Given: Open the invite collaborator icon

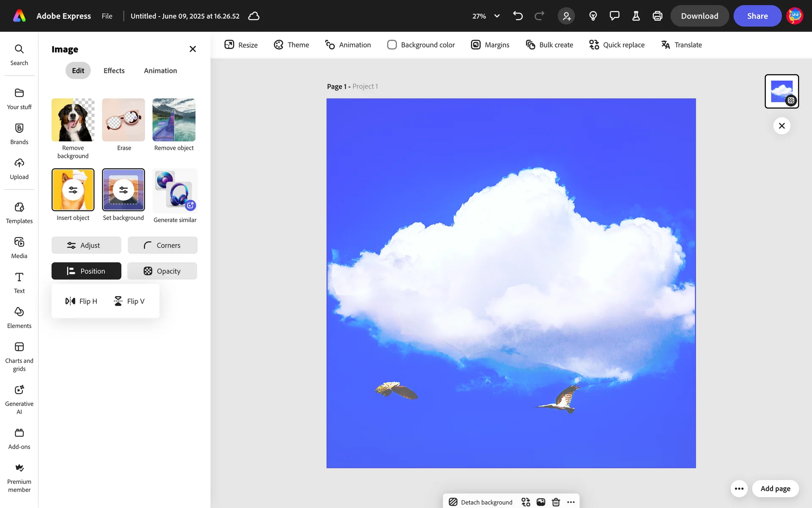Looking at the screenshot, I should tap(566, 16).
